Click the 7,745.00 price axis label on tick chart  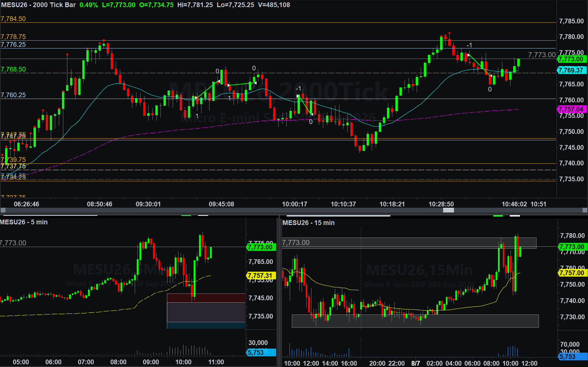(571, 147)
